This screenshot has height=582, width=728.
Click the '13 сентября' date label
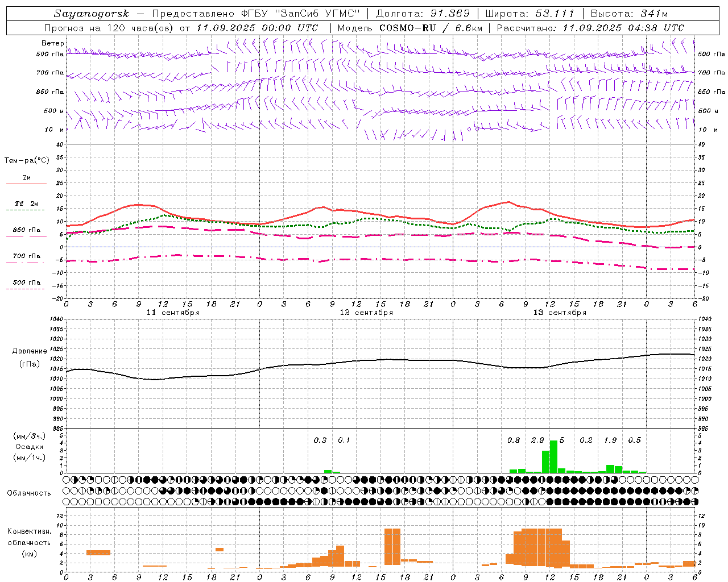tap(560, 313)
